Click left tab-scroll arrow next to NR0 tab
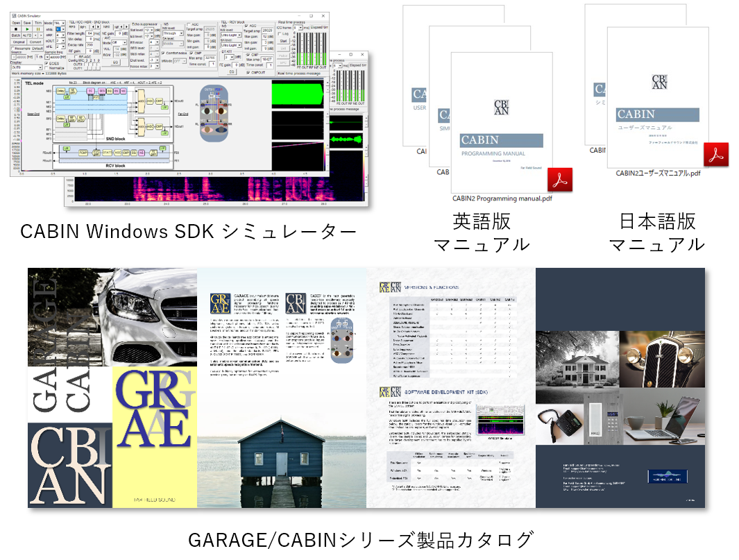Viewport: 739px width, 560px height. coord(121,27)
